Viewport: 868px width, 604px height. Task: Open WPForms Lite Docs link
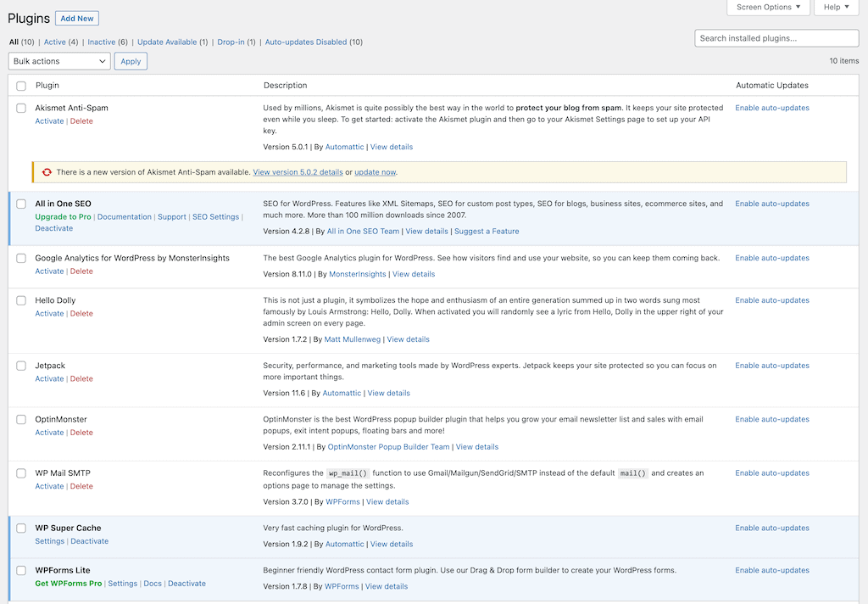[x=153, y=584]
